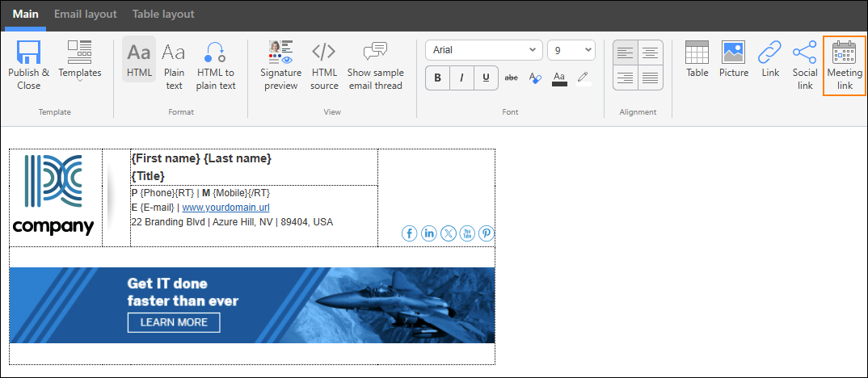This screenshot has height=378, width=868.
Task: Center align the text
Action: click(651, 52)
